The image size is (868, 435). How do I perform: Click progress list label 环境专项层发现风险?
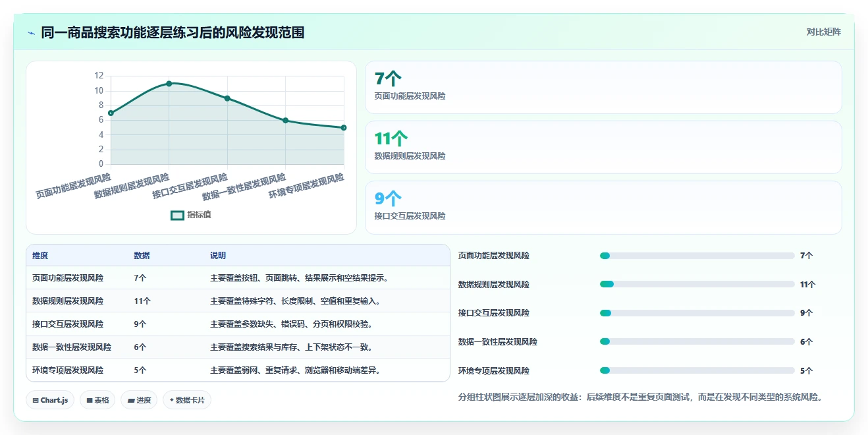pos(494,371)
